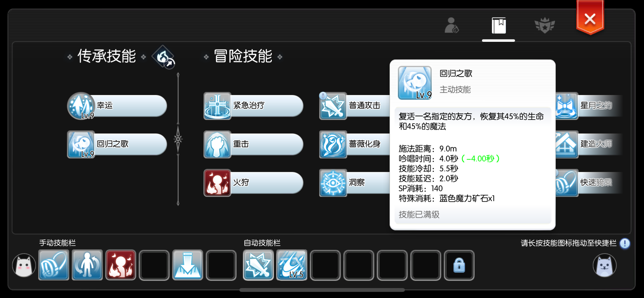Tap the white cat face on the left
This screenshot has width=644, height=298.
click(24, 265)
